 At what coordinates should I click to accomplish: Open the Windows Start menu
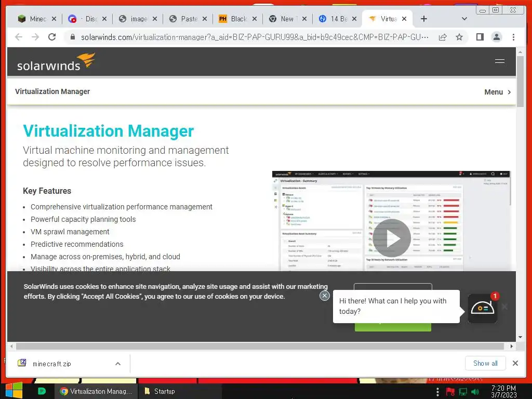(x=14, y=391)
